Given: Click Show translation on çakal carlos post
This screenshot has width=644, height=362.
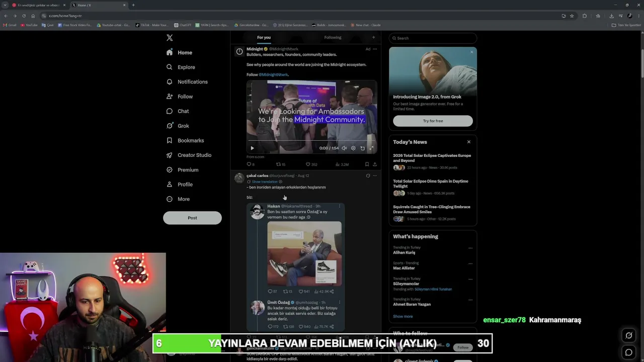Looking at the screenshot, I should [265, 182].
